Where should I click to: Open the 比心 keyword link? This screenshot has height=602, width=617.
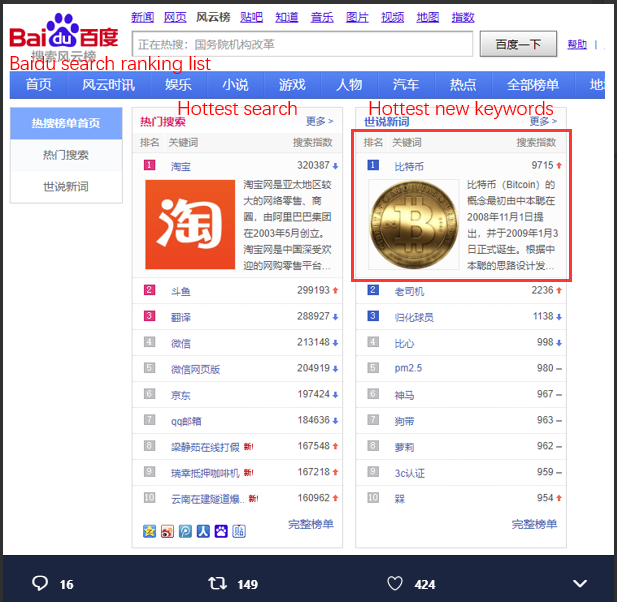pyautogui.click(x=405, y=343)
